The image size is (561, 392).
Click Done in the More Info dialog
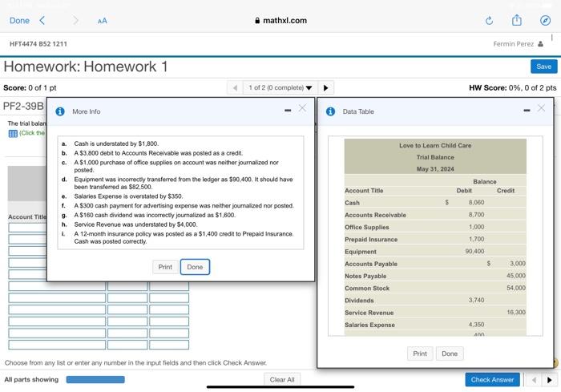195,267
